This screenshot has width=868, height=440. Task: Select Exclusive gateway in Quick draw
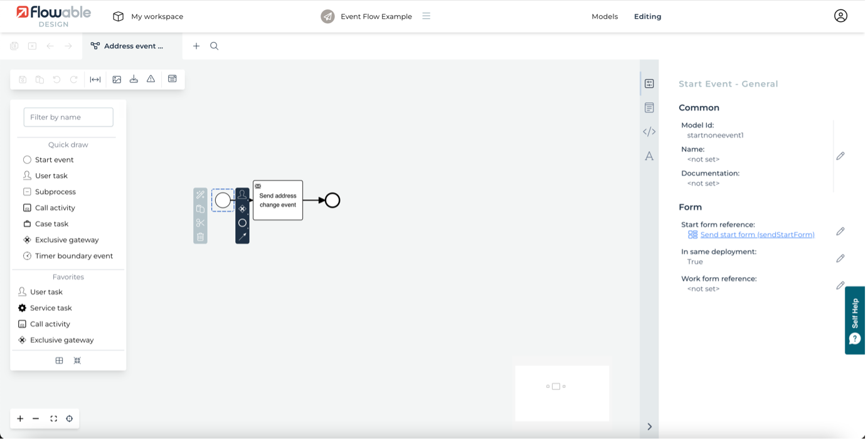(66, 240)
